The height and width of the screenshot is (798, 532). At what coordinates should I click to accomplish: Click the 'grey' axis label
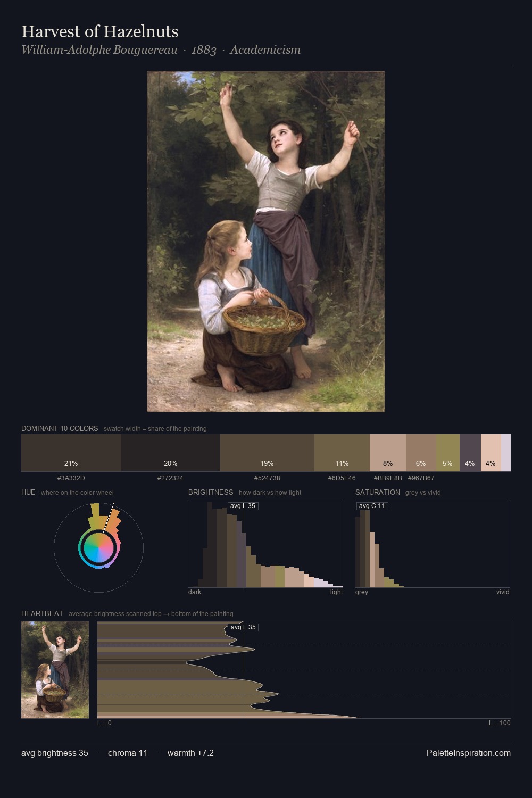coord(362,592)
